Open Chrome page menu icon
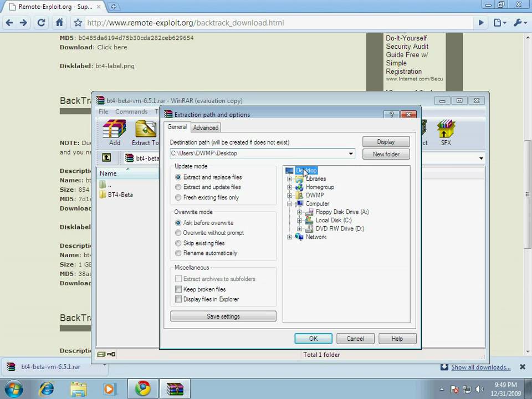This screenshot has height=399, width=532. pyautogui.click(x=499, y=23)
